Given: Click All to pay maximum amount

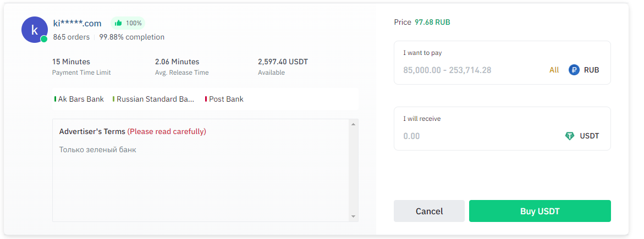Looking at the screenshot, I should click(554, 70).
